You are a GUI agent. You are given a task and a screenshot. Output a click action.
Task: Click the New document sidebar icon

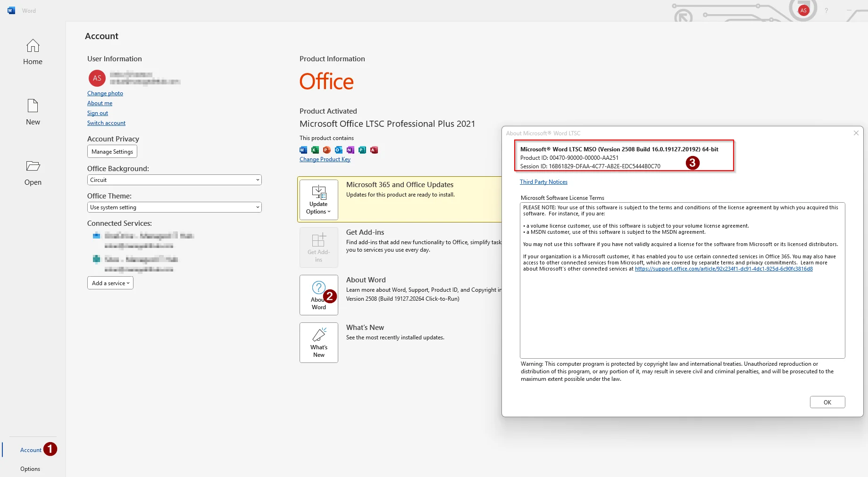(33, 106)
